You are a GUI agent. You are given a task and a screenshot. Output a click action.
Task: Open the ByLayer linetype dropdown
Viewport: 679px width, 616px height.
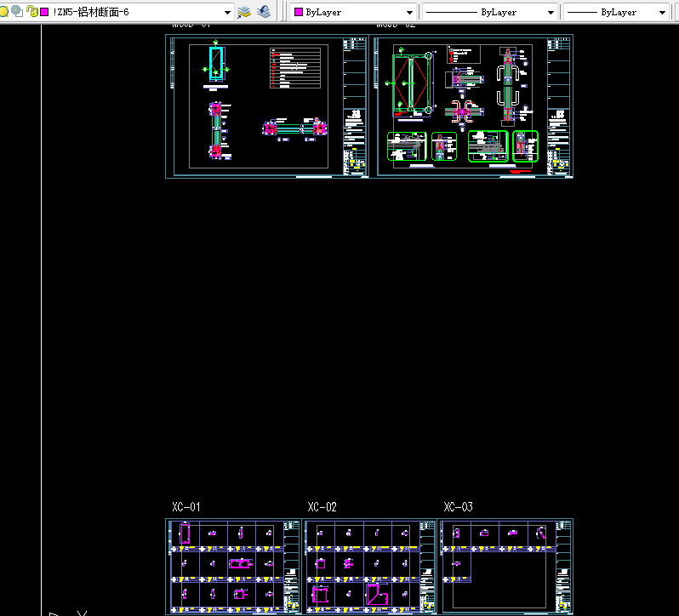pyautogui.click(x=551, y=13)
